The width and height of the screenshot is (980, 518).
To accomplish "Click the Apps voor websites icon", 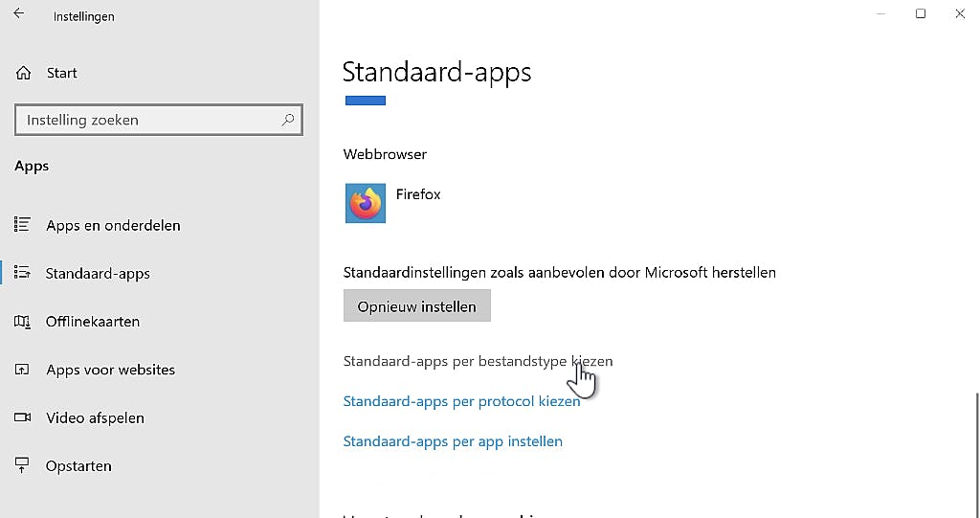I will click(22, 370).
